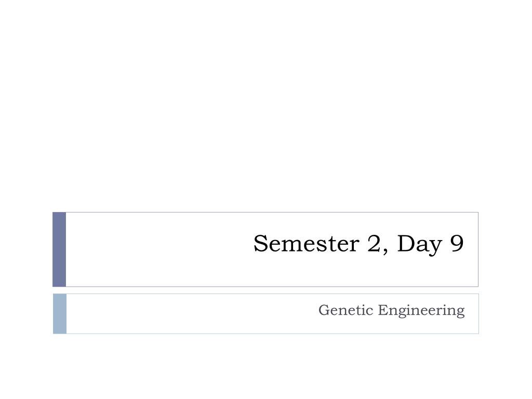This screenshot has width=532, height=399.
Task: Click the right border of the title box
Action: pos(478,249)
